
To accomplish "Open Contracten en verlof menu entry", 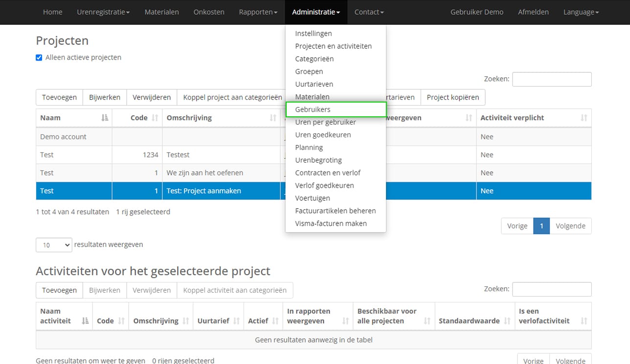I will [x=328, y=173].
